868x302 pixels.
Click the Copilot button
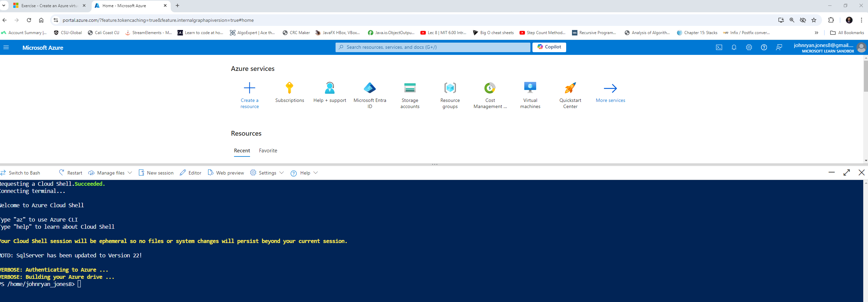(549, 47)
